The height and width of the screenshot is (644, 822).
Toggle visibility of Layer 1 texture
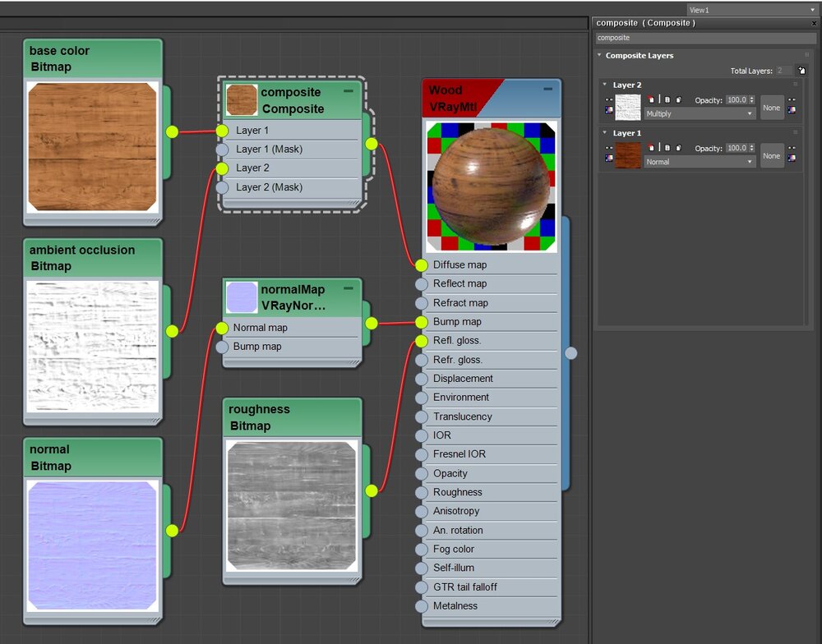click(x=609, y=148)
